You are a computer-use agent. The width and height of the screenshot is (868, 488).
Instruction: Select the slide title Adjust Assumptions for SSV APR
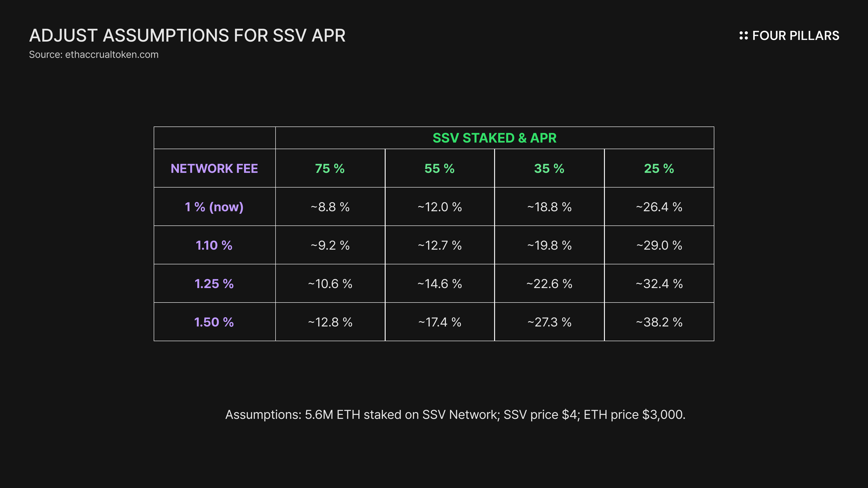(x=187, y=35)
